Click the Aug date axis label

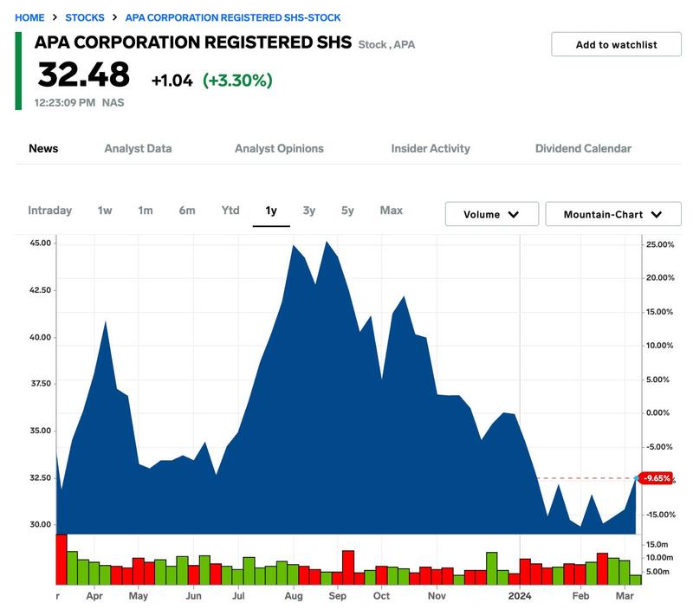click(x=294, y=596)
